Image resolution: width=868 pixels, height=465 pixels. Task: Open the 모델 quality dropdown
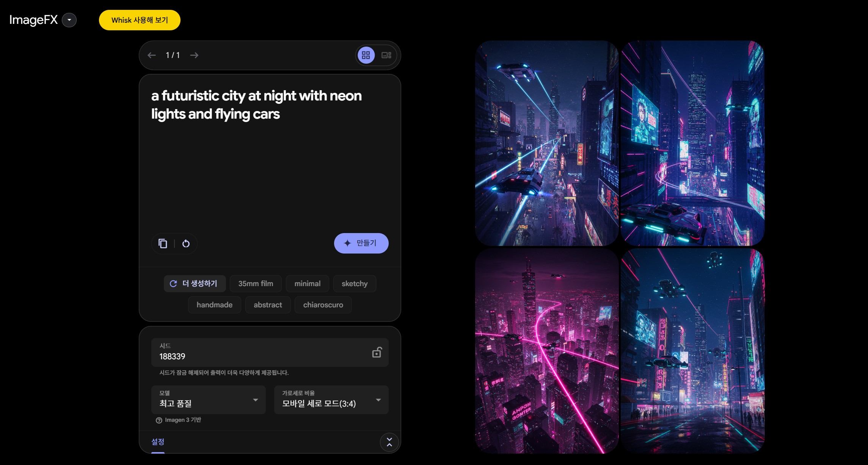[x=208, y=400]
